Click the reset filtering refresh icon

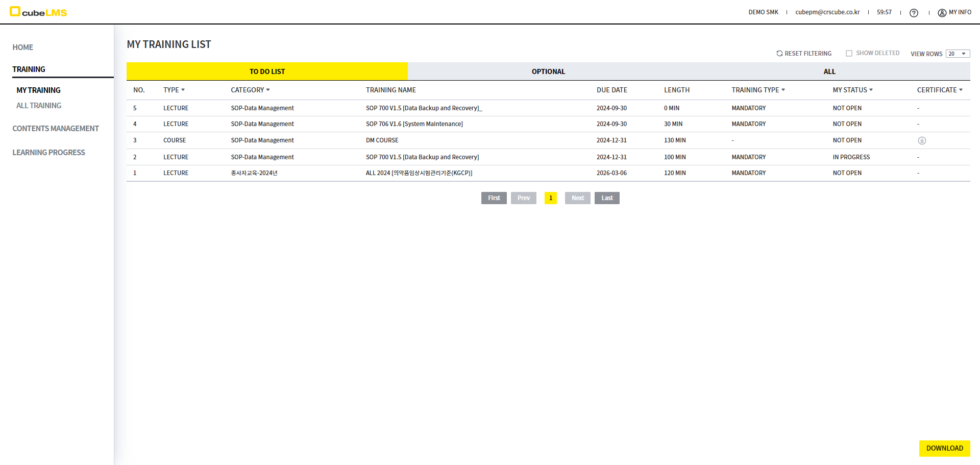click(x=779, y=54)
